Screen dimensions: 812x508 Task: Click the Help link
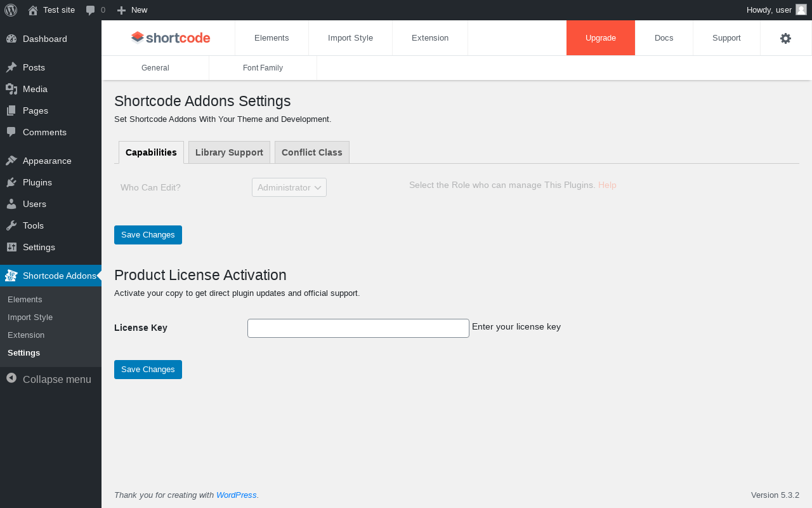(607, 185)
